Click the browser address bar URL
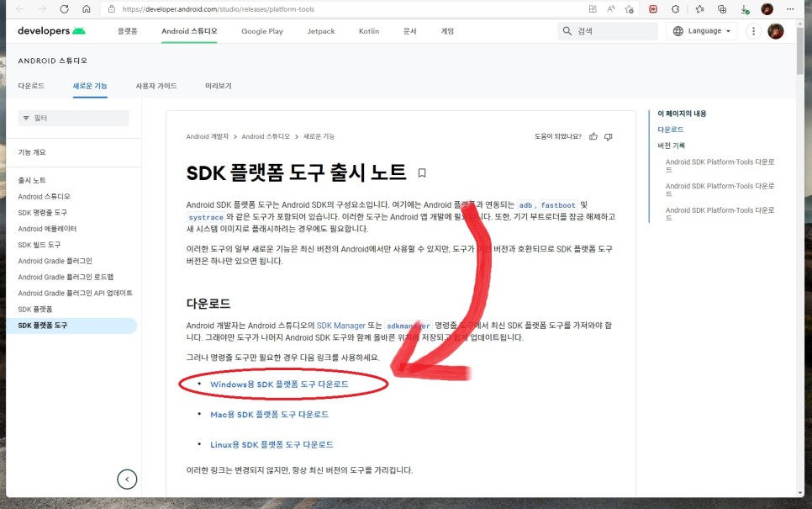The width and height of the screenshot is (812, 509). pyautogui.click(x=218, y=8)
